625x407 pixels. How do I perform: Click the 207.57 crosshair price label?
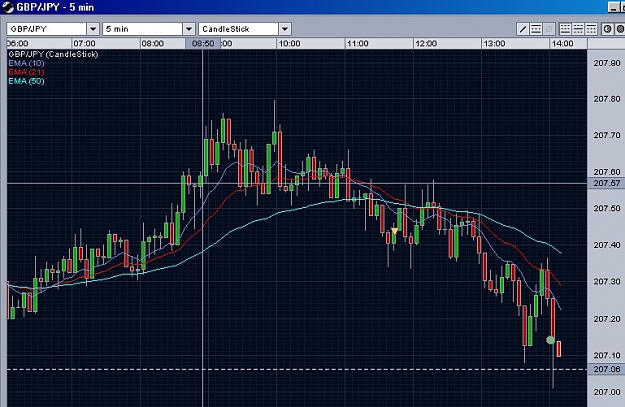click(607, 183)
